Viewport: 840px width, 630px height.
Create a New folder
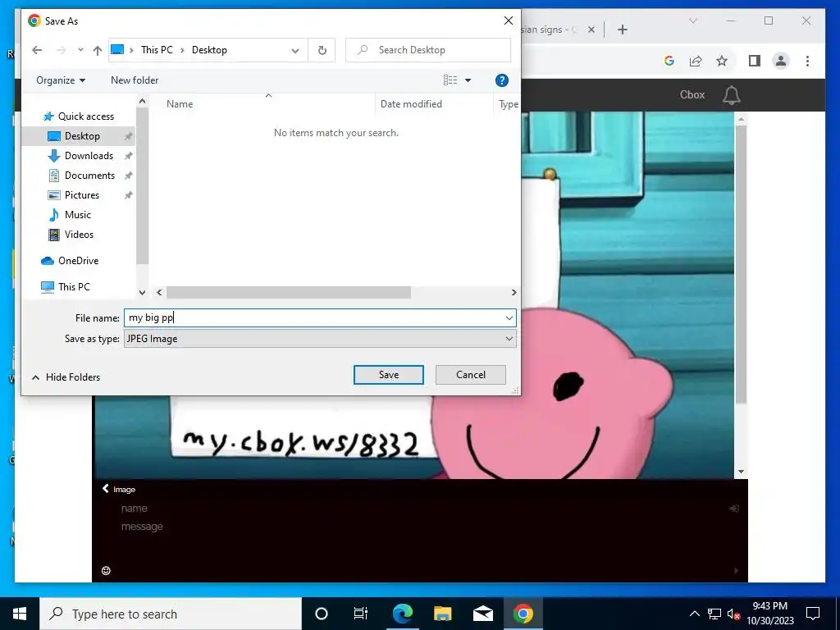(135, 80)
